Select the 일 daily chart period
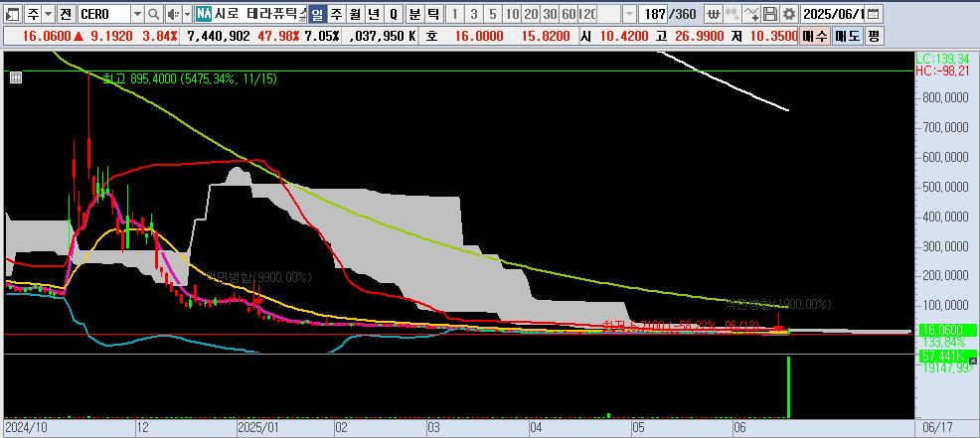This screenshot has height=438, width=980. (317, 13)
